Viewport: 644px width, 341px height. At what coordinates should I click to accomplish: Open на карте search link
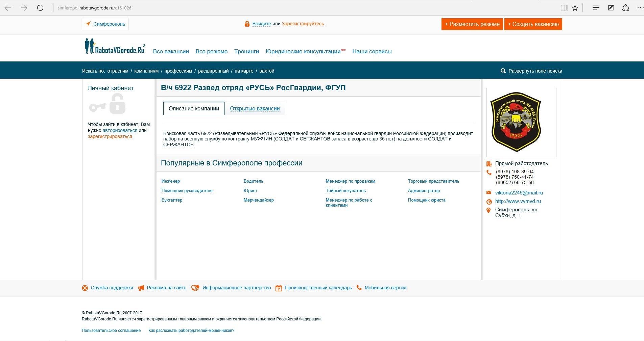(244, 71)
